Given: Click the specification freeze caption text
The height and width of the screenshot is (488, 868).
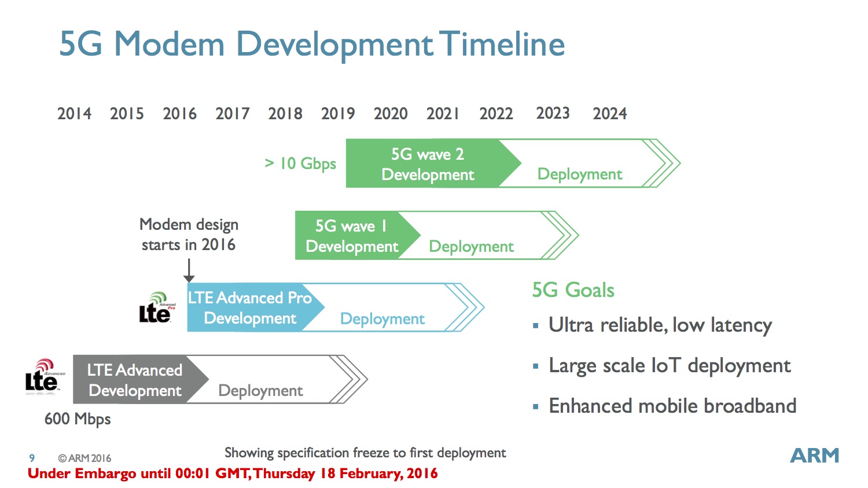Looking at the screenshot, I should click(x=365, y=453).
